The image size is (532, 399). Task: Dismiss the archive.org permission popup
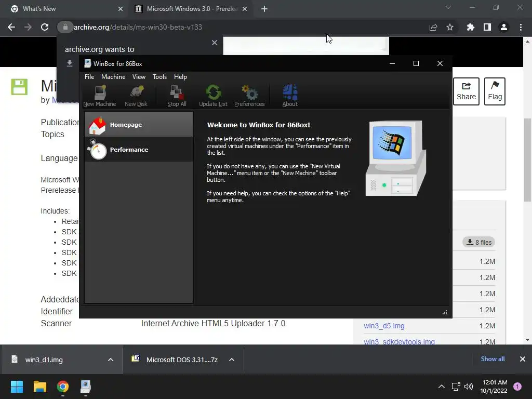215,43
